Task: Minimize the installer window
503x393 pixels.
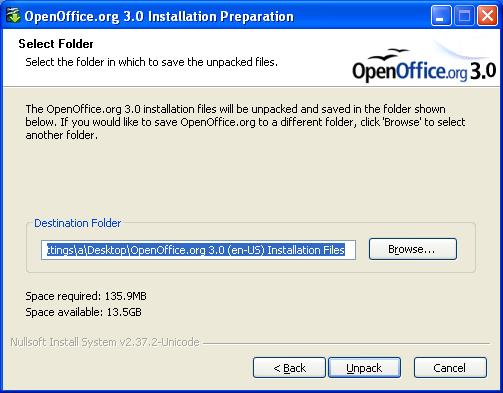Action: (x=441, y=15)
